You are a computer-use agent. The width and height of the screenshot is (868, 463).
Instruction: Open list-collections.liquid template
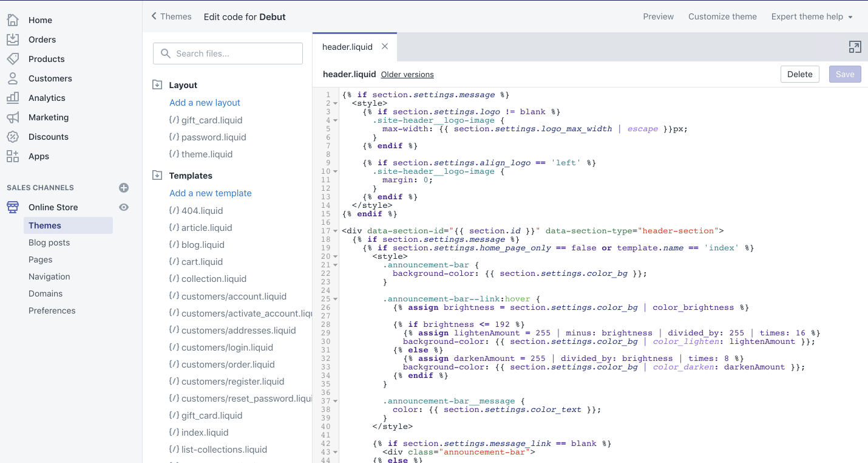coord(224,450)
